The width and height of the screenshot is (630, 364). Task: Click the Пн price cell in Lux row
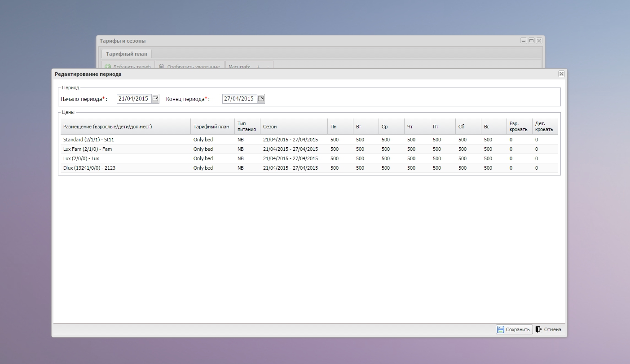coord(335,158)
